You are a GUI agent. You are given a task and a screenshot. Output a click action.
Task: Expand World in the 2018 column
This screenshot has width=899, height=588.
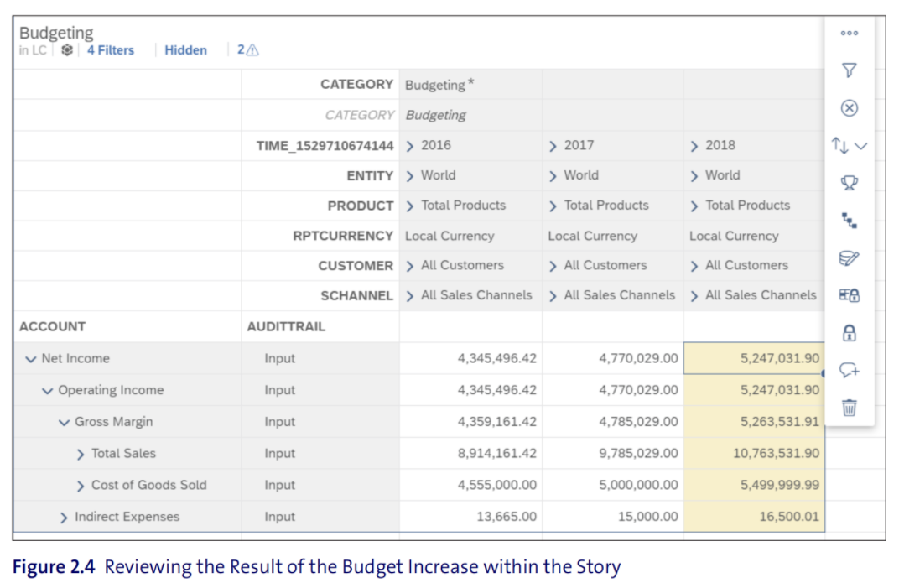point(694,176)
